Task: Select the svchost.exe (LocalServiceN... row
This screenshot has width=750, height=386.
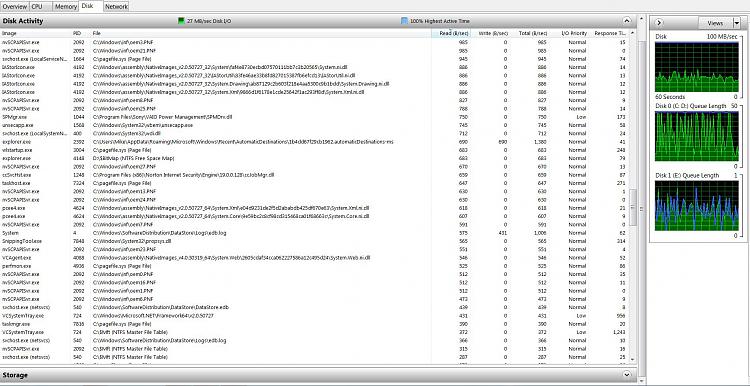Action: coord(315,59)
